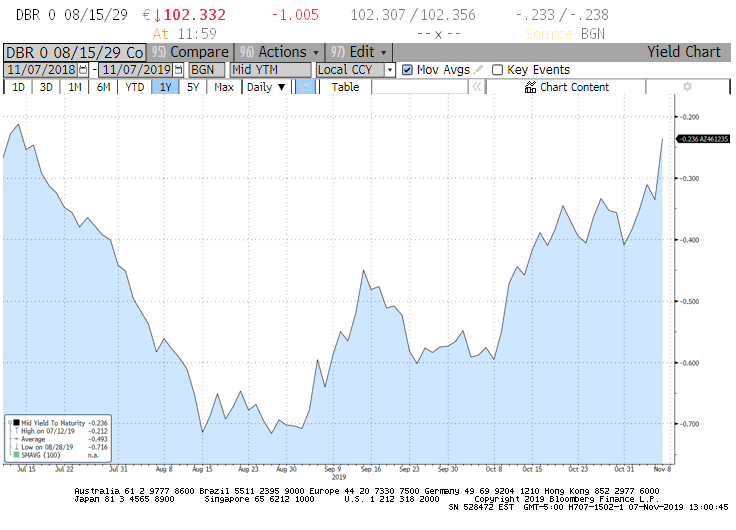Click the pencil icon beside Mov Avgs
736x530 pixels.
pyautogui.click(x=479, y=70)
